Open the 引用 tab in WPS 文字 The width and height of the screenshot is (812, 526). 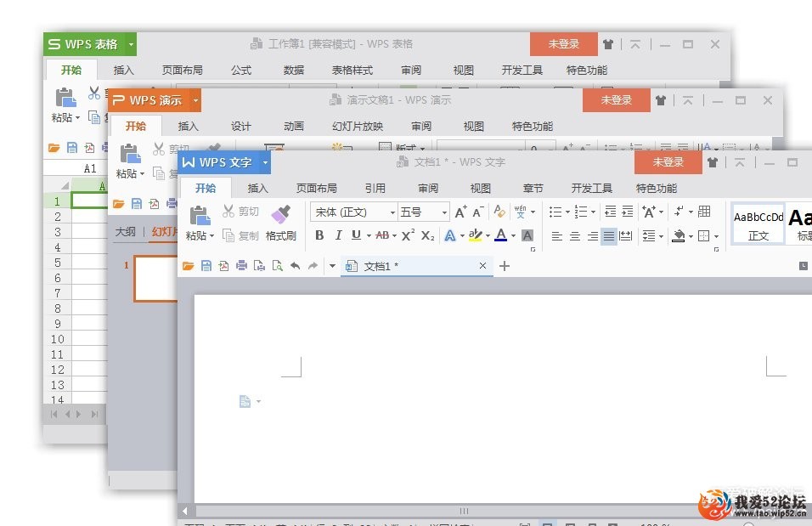[x=375, y=189]
